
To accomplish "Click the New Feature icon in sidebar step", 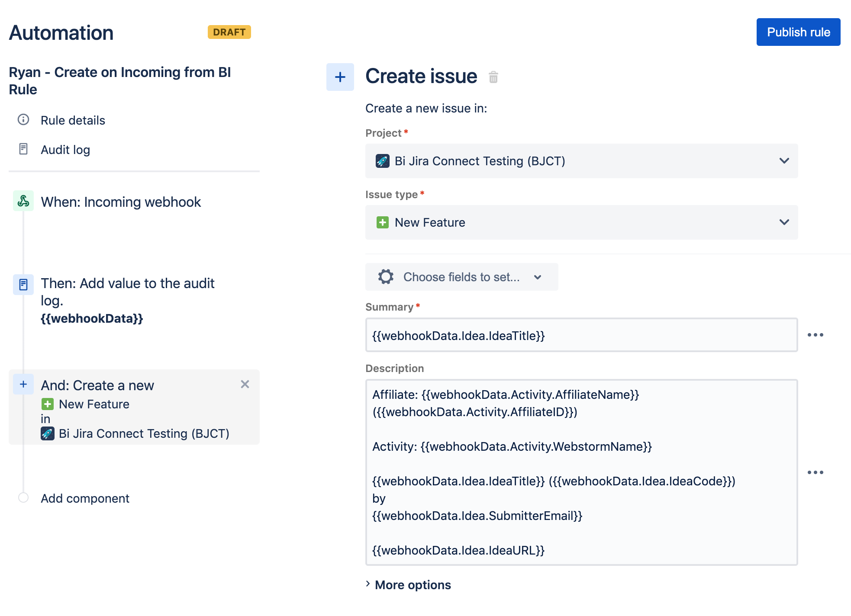I will tap(48, 404).
